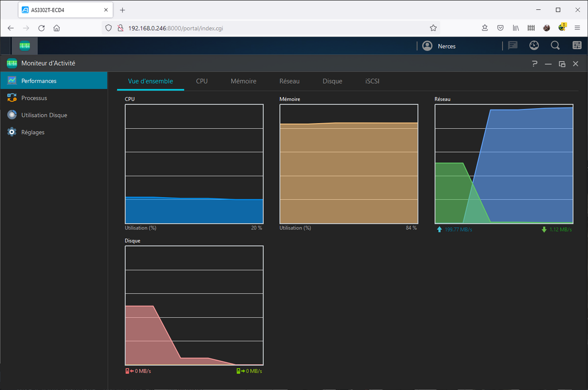Click the Processus gears icon

[12, 98]
